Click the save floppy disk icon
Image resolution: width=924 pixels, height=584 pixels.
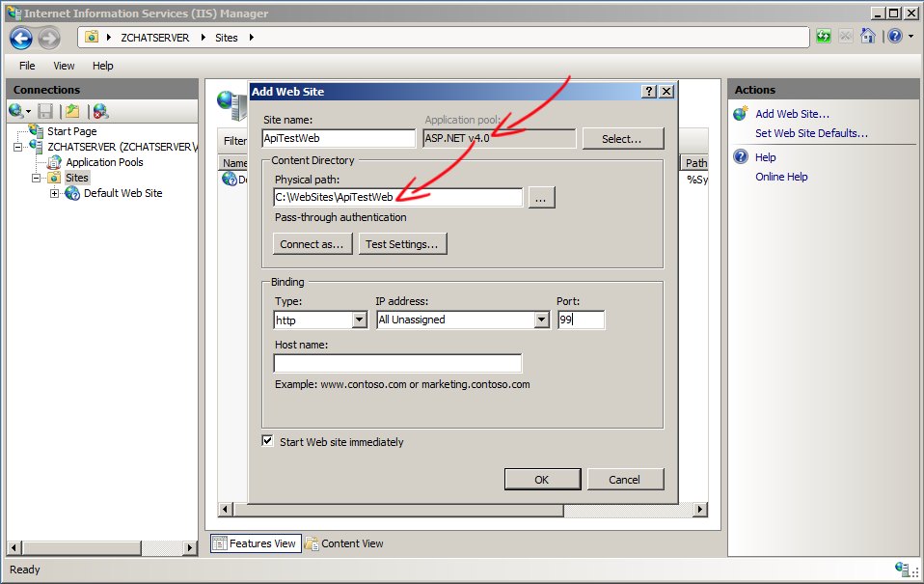click(45, 111)
